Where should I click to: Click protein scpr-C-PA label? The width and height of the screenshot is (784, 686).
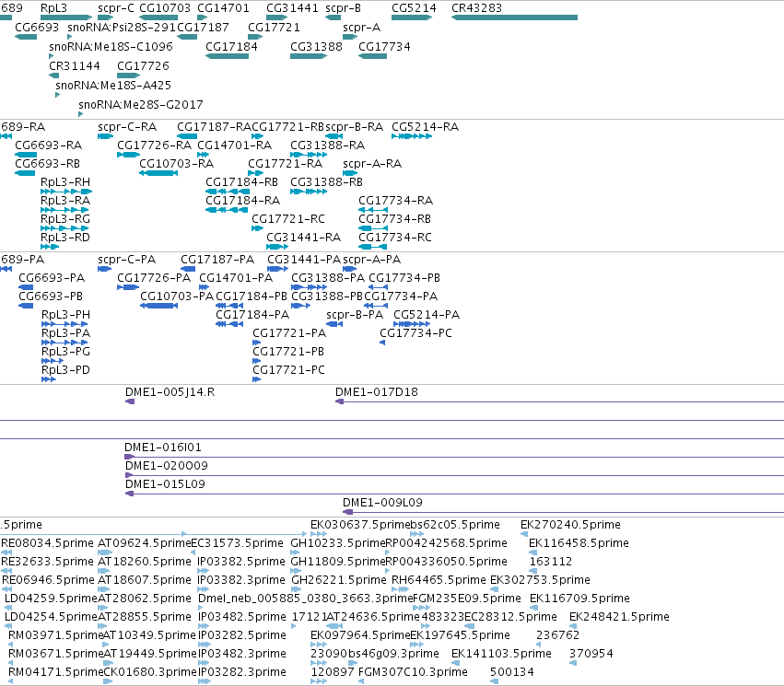pos(127,260)
